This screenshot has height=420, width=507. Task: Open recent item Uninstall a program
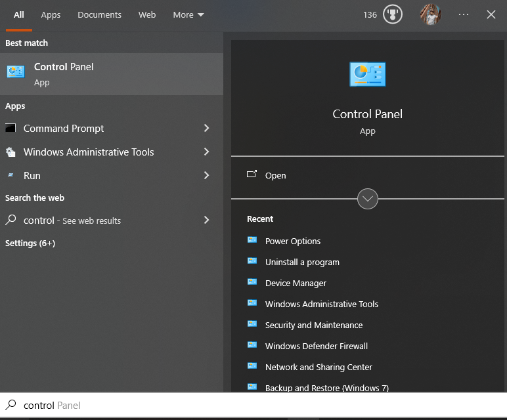click(x=302, y=262)
